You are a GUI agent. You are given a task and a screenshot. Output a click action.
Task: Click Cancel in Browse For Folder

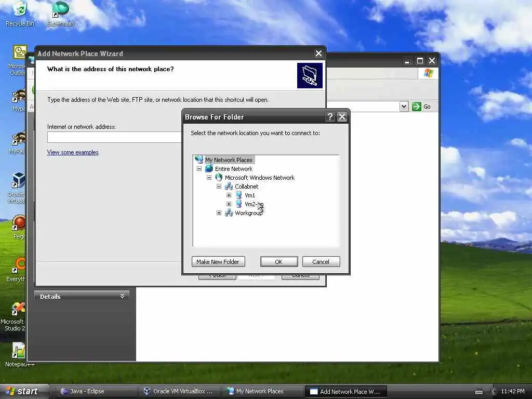(x=321, y=262)
